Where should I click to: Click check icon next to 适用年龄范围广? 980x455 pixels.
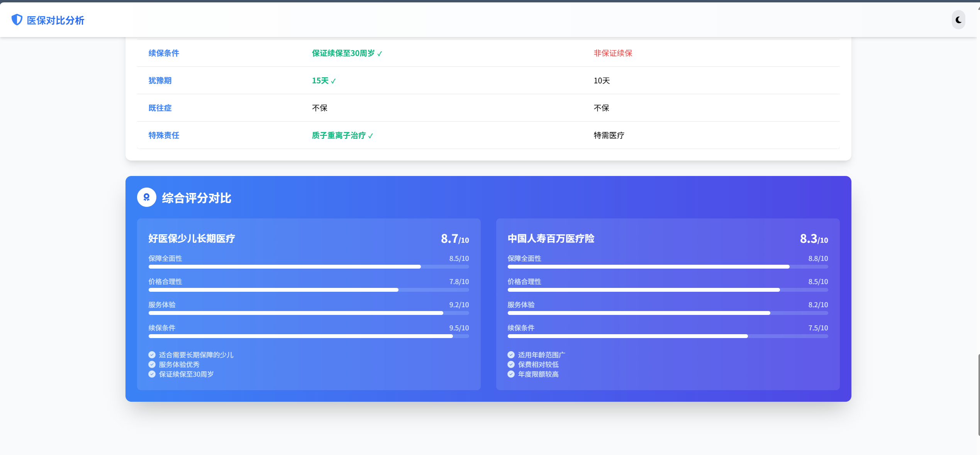coord(511,355)
